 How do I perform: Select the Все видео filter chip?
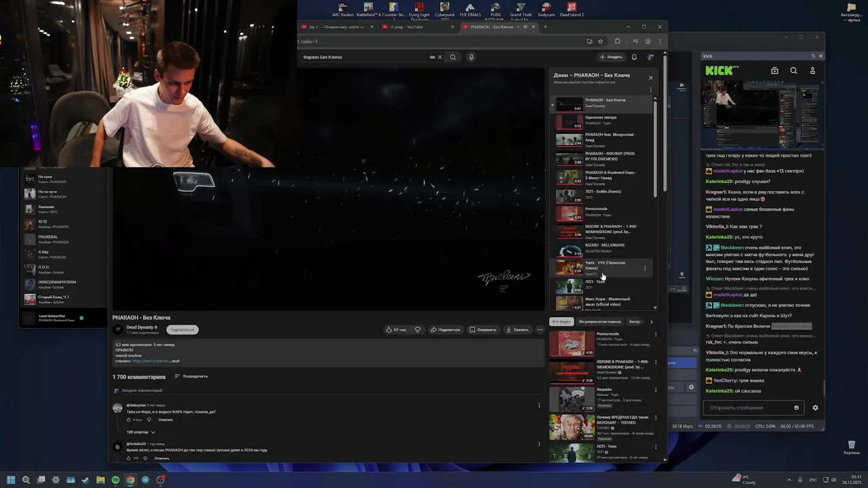click(561, 321)
